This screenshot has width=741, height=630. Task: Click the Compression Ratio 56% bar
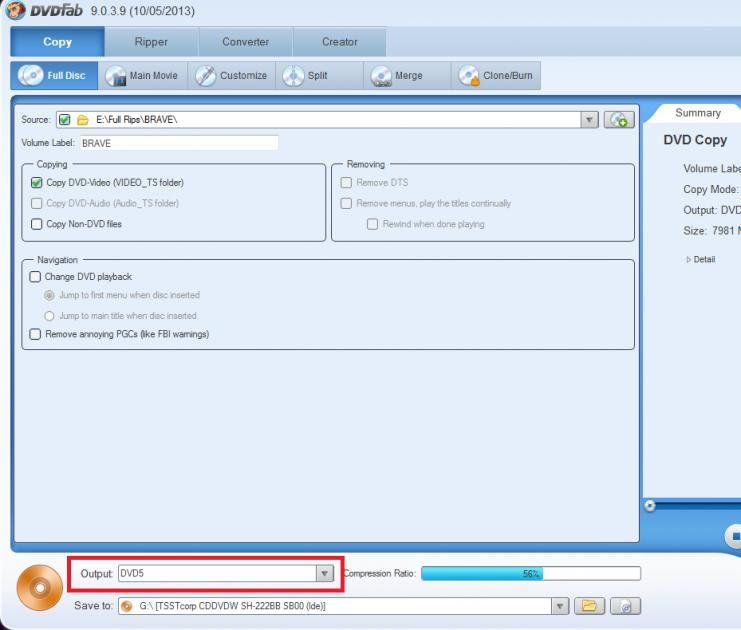click(x=531, y=573)
